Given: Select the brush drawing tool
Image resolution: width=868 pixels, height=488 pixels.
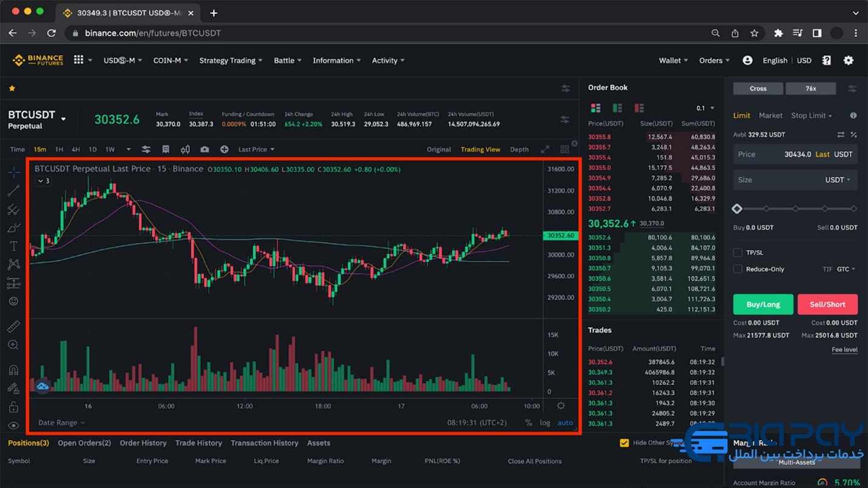Looking at the screenshot, I should pyautogui.click(x=13, y=228).
